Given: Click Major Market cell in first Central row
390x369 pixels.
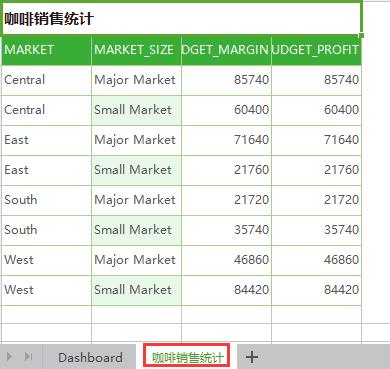Looking at the screenshot, I should click(137, 80).
